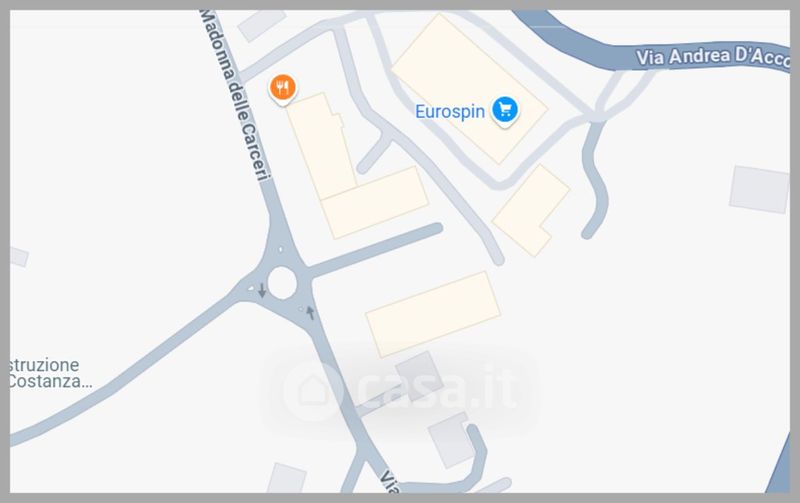Click the struzione Costanza place label
Image resolution: width=800 pixels, height=503 pixels.
click(x=49, y=373)
